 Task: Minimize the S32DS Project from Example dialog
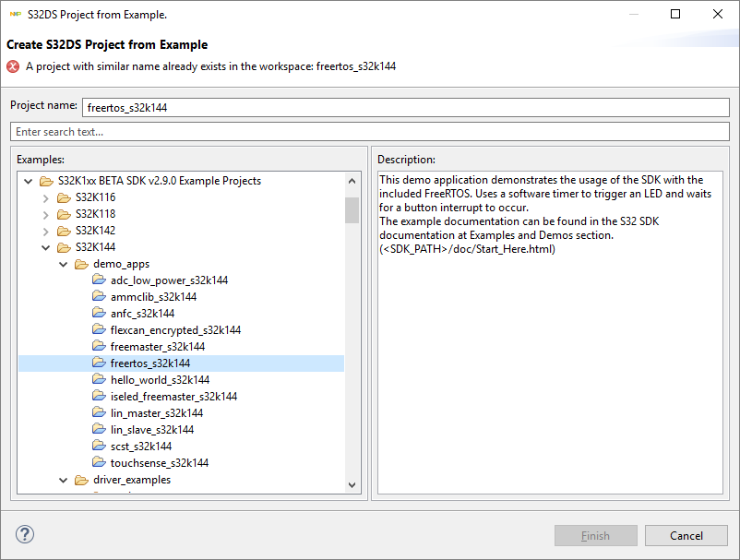[634, 14]
